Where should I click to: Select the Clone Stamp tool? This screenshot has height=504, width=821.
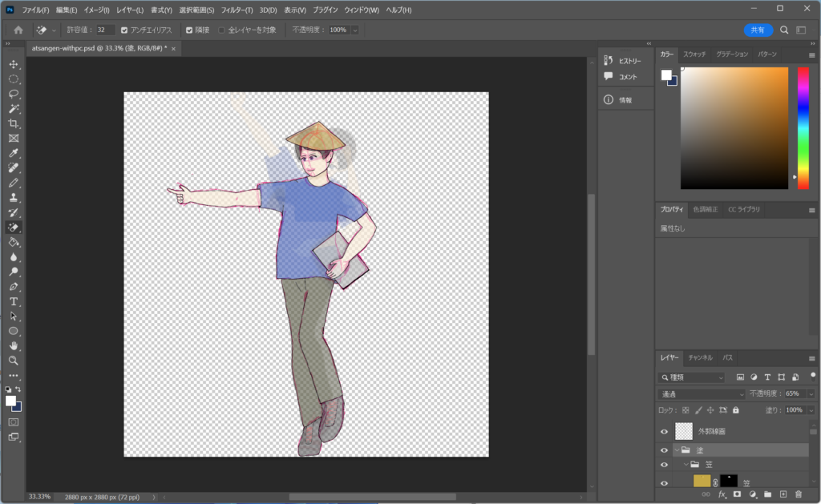[14, 198]
